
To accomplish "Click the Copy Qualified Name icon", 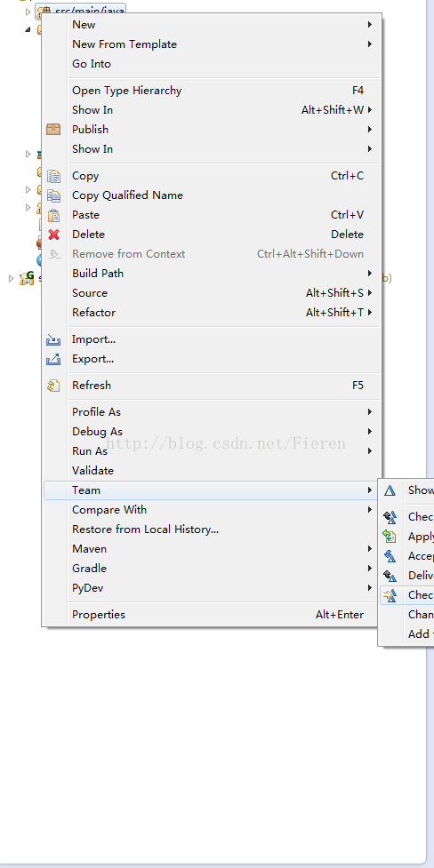I will (53, 195).
